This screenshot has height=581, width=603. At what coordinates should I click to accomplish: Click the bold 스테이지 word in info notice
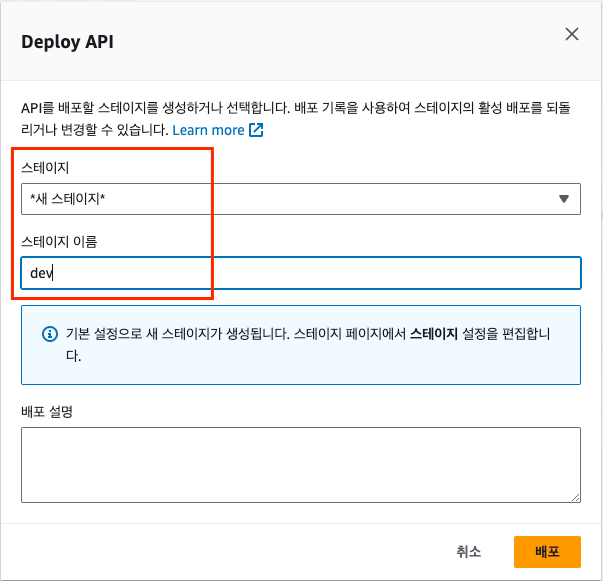[x=434, y=333]
